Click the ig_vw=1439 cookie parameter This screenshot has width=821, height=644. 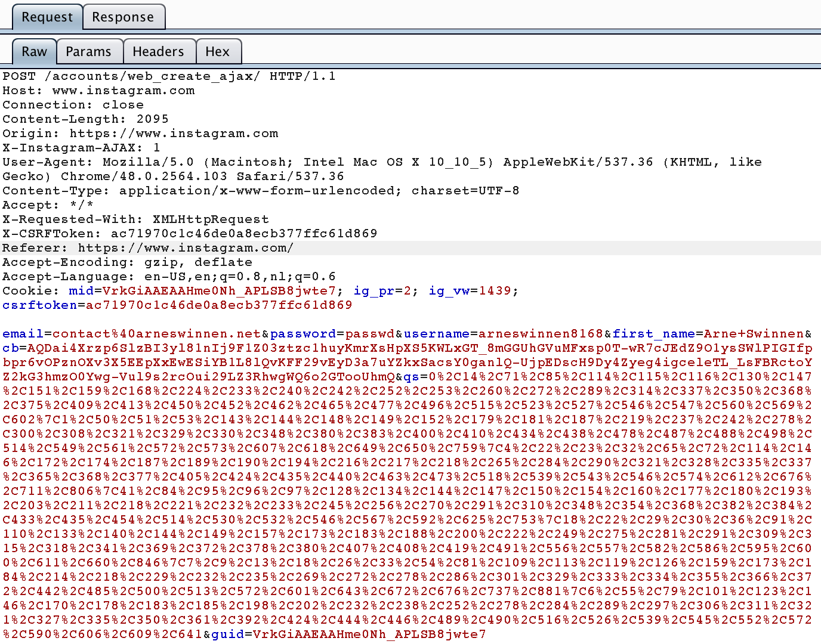click(x=470, y=291)
